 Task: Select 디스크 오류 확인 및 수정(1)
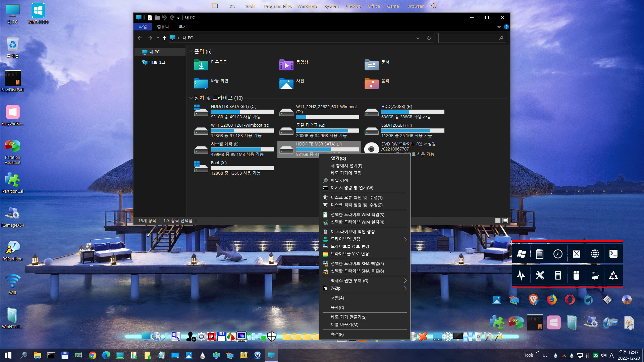tap(365, 197)
